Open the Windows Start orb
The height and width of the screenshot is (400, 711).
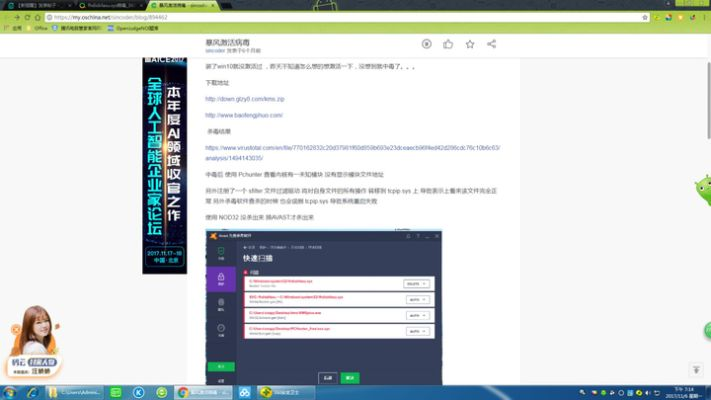[x=9, y=392]
